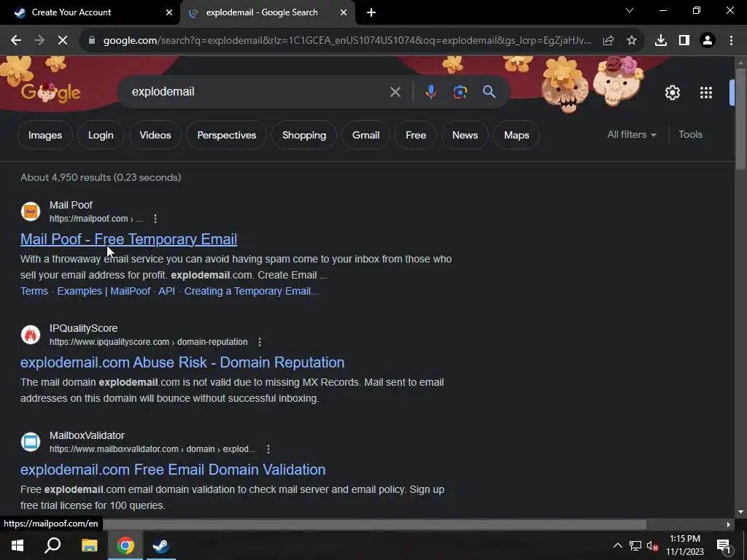Open Creating a Temporary Email sitelink
This screenshot has height=560, width=747.
coord(252,291)
